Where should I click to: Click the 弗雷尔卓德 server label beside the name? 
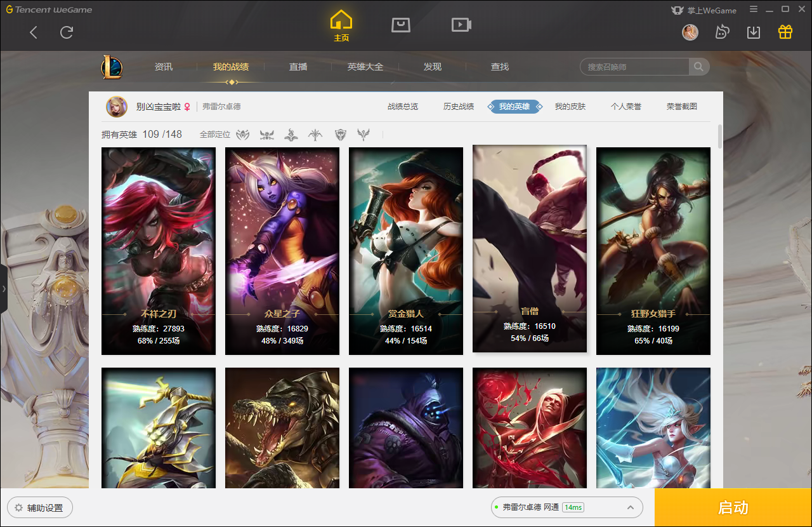[221, 107]
